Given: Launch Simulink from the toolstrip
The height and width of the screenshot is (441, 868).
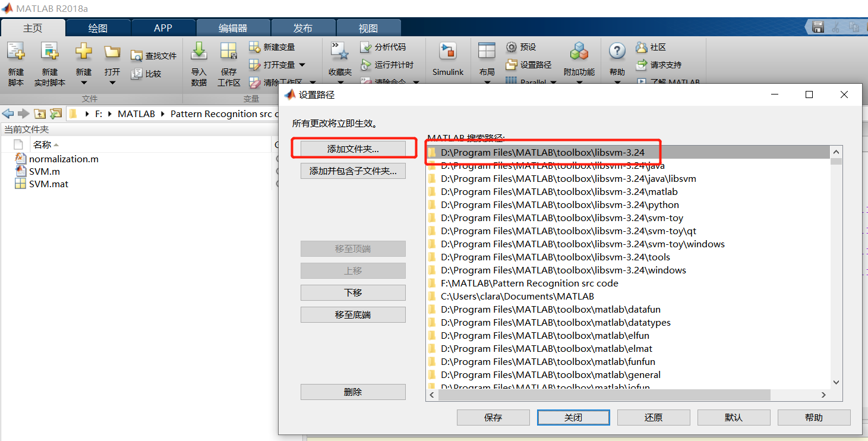Looking at the screenshot, I should click(x=448, y=59).
